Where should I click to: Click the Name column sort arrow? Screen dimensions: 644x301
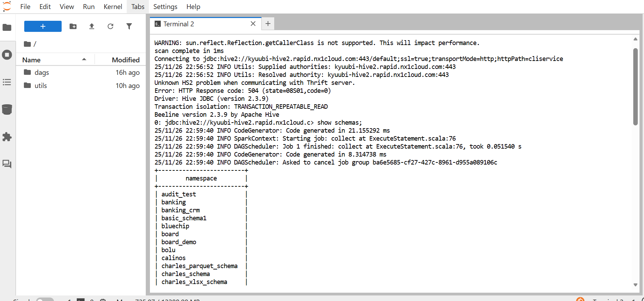point(84,60)
